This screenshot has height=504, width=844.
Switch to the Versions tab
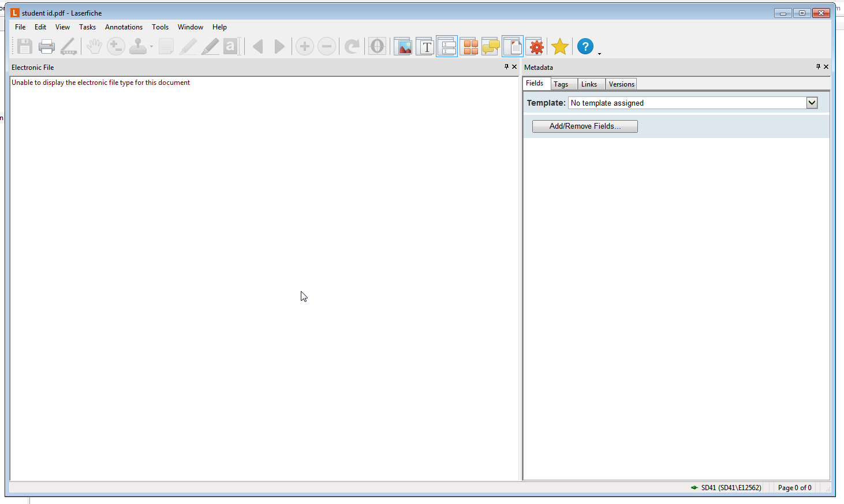point(621,84)
